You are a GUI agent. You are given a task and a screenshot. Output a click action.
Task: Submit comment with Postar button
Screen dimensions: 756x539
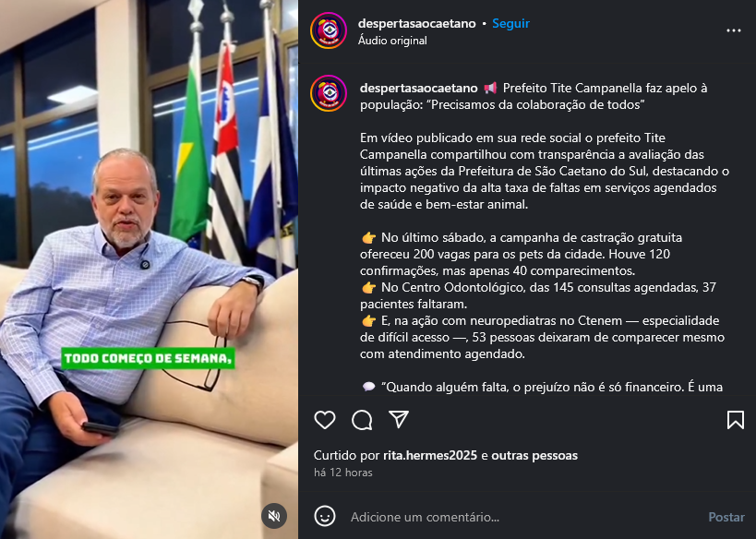[726, 517]
